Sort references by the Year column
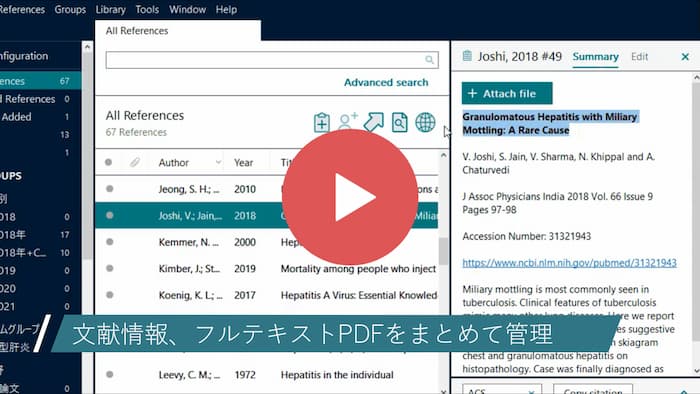 coord(243,162)
